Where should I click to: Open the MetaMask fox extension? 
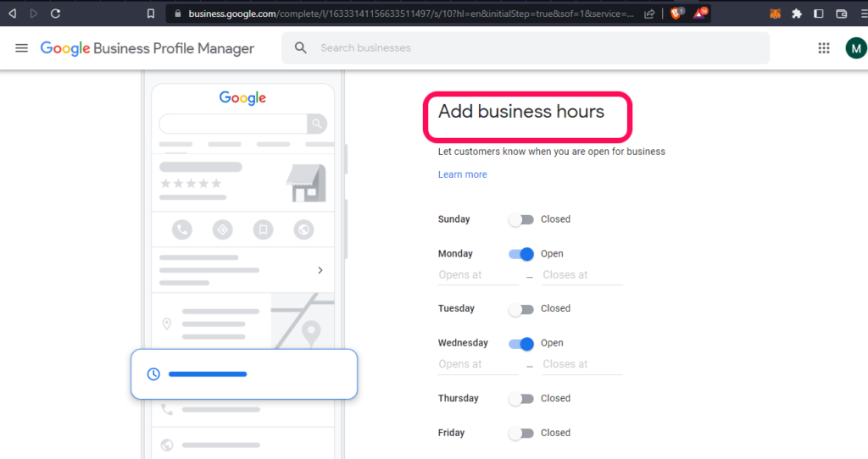click(x=775, y=14)
